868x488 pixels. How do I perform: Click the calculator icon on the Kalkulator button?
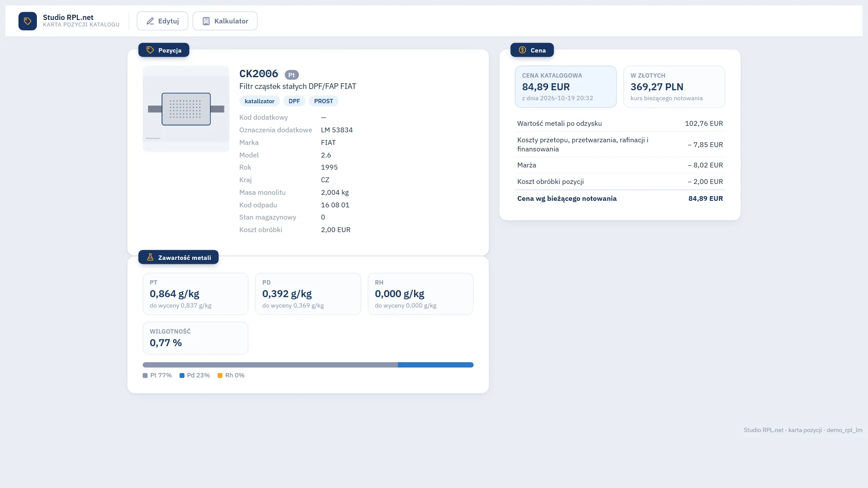[206, 21]
